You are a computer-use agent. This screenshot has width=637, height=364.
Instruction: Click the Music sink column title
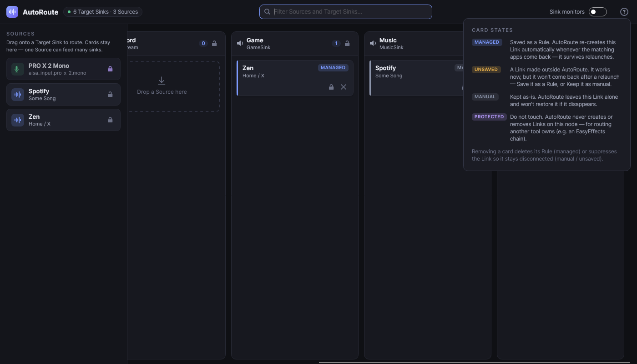(388, 40)
